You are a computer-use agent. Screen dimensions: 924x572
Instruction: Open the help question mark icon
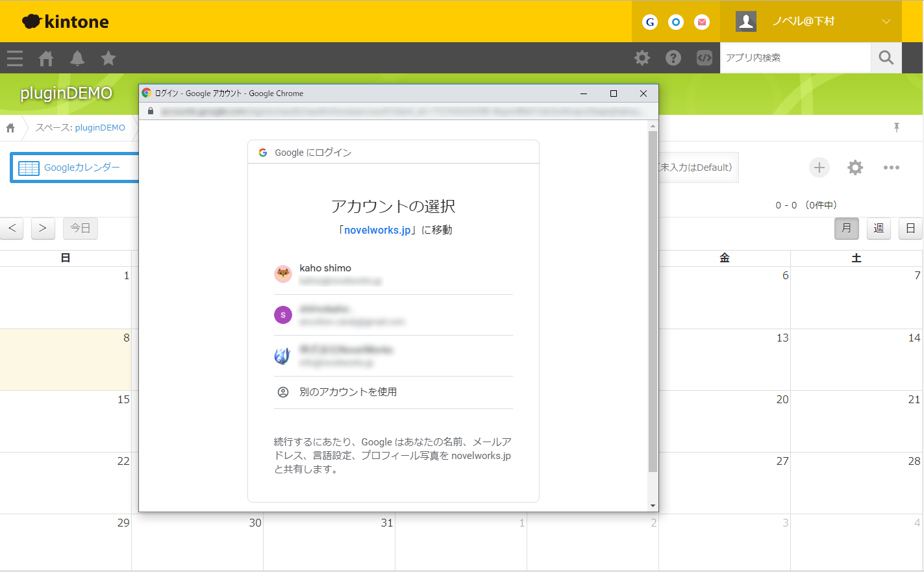pos(673,58)
